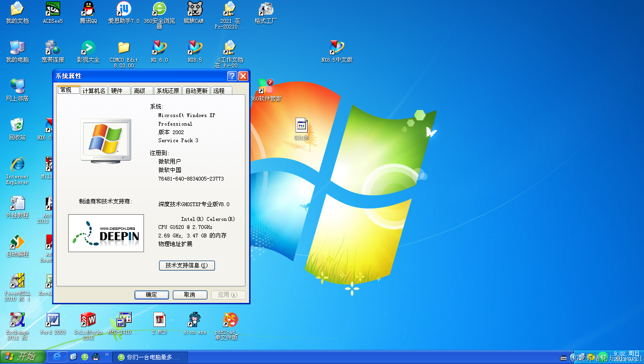The image size is (644, 364).
Task: Launch 360安全浏览器 desktop shortcut
Action: pyautogui.click(x=159, y=15)
